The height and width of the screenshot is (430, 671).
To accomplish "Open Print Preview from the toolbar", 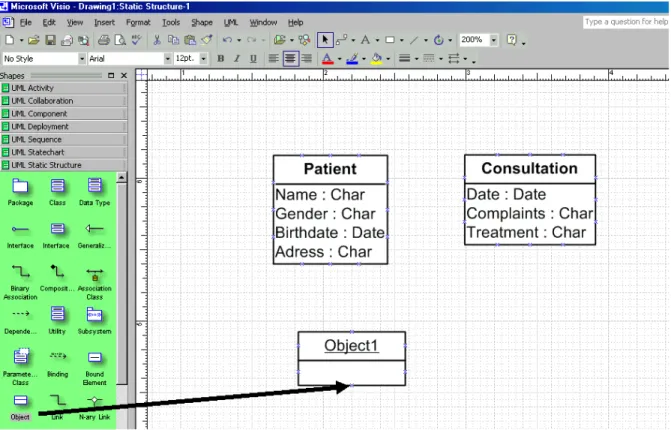I will [x=120, y=40].
